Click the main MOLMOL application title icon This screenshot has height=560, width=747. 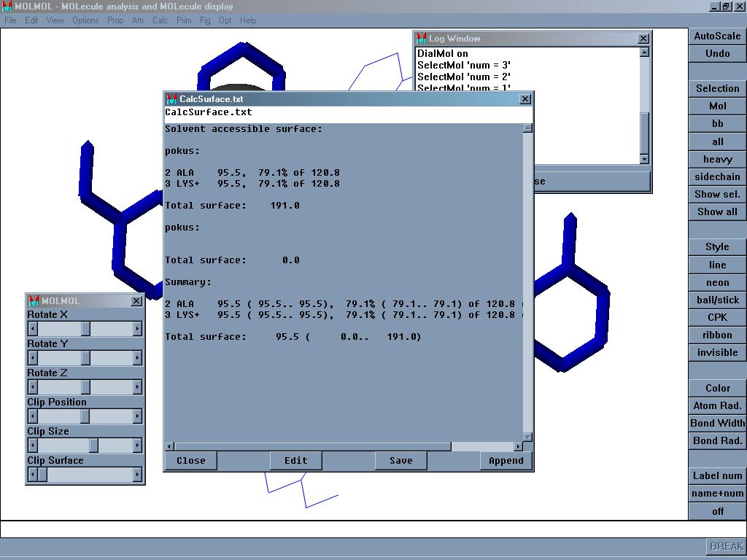pyautogui.click(x=6, y=6)
